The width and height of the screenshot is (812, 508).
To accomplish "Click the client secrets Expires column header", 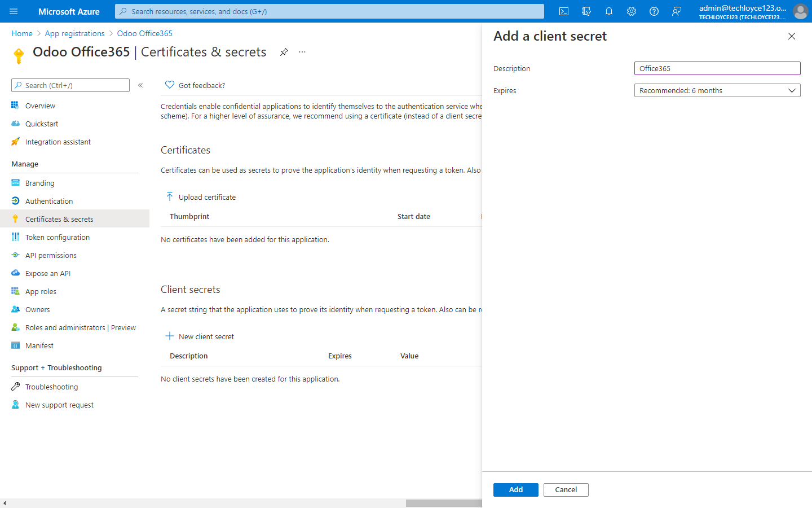I will 340,356.
